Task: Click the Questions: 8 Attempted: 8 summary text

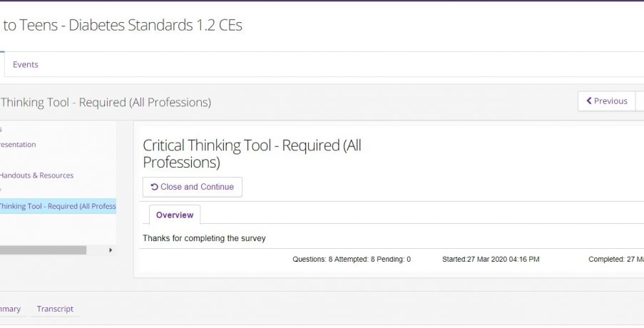Action: click(351, 260)
